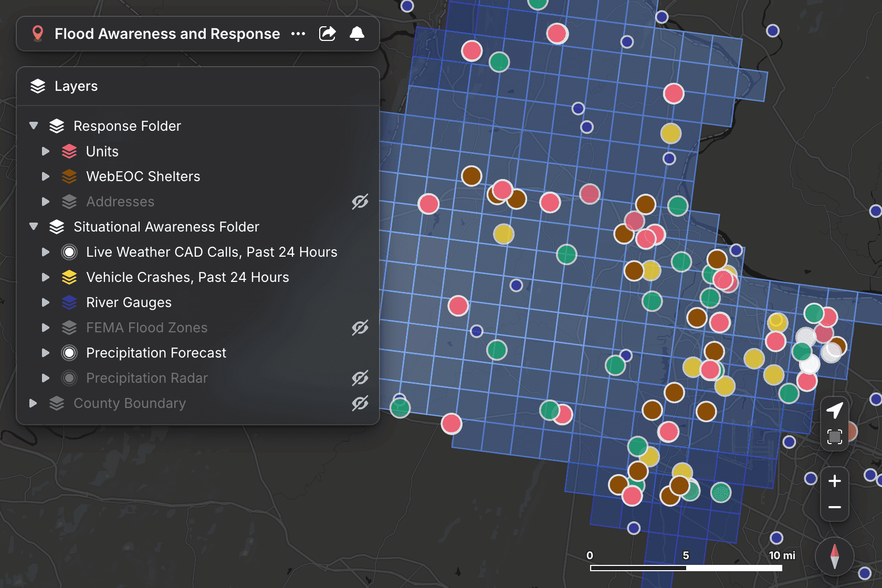Image resolution: width=882 pixels, height=588 pixels.
Task: Reset map orientation with the compass
Action: [835, 556]
